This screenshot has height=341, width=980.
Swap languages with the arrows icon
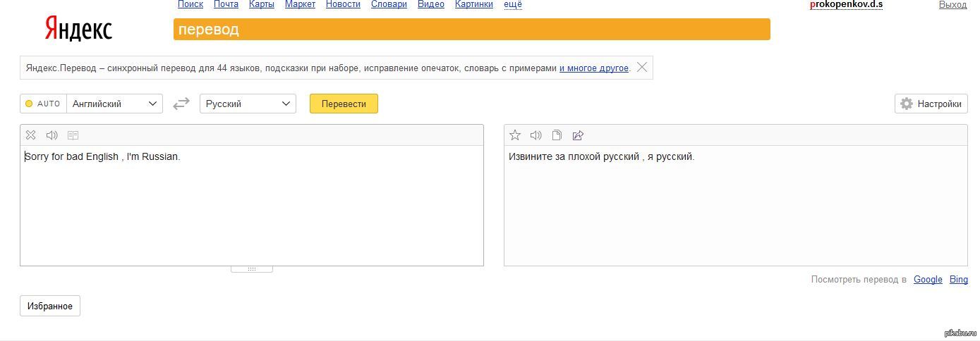[x=181, y=104]
